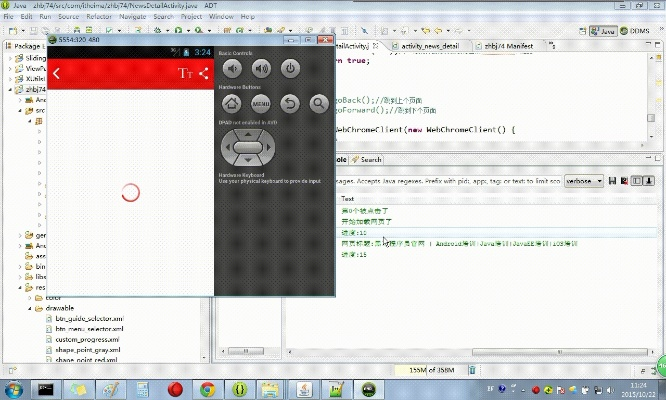
Task: Click DPAD left arrow in emulator
Action: [228, 147]
